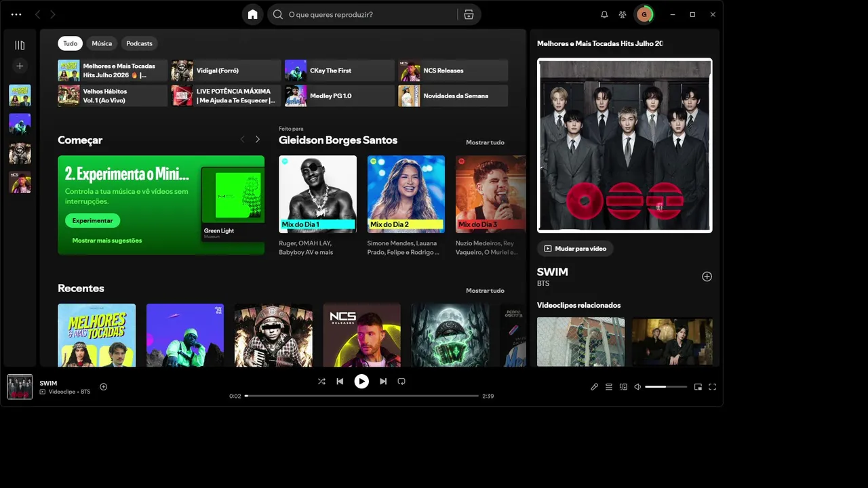
Task: Open the SWIM title in right panel
Action: pos(553,272)
